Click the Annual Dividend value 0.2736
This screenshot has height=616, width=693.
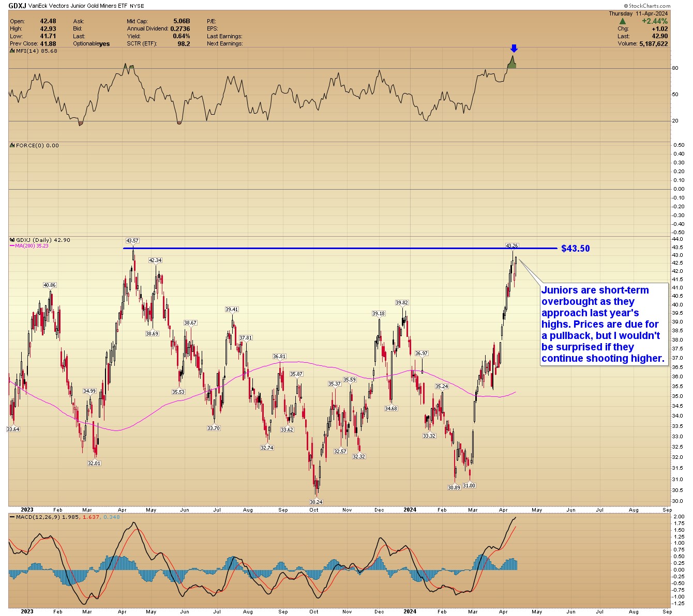[x=180, y=29]
